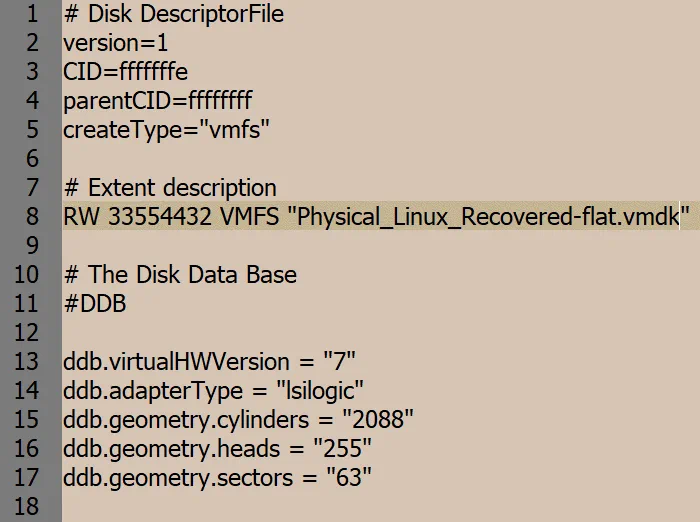Click the "# Extent description" comment
Screen dimensions: 700x522
169,188
